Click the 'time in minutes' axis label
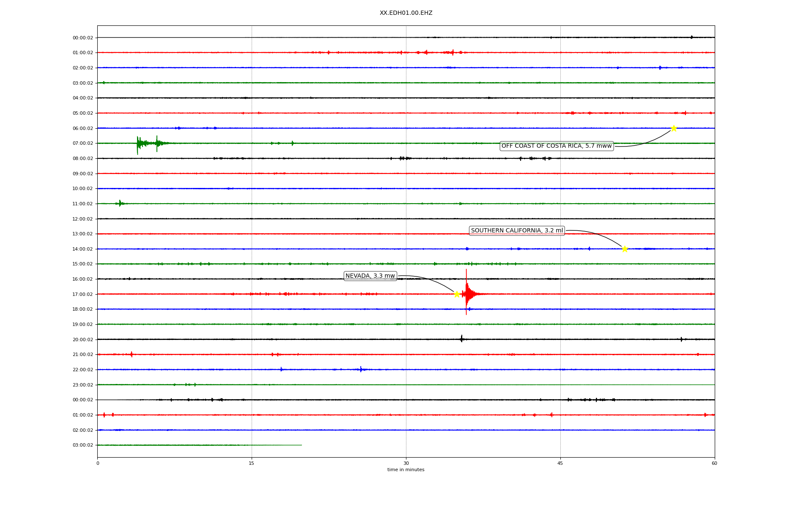Image resolution: width=812 pixels, height=508 pixels. tap(406, 470)
